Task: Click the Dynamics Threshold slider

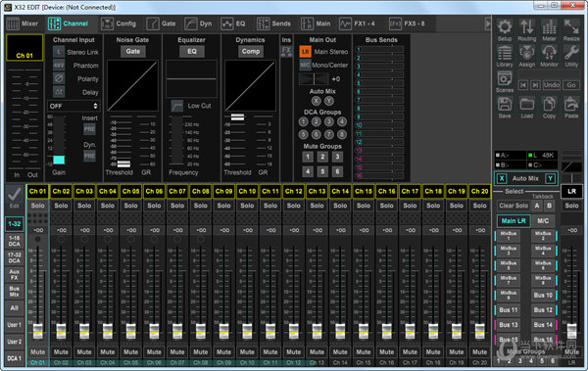Action: coord(237,117)
